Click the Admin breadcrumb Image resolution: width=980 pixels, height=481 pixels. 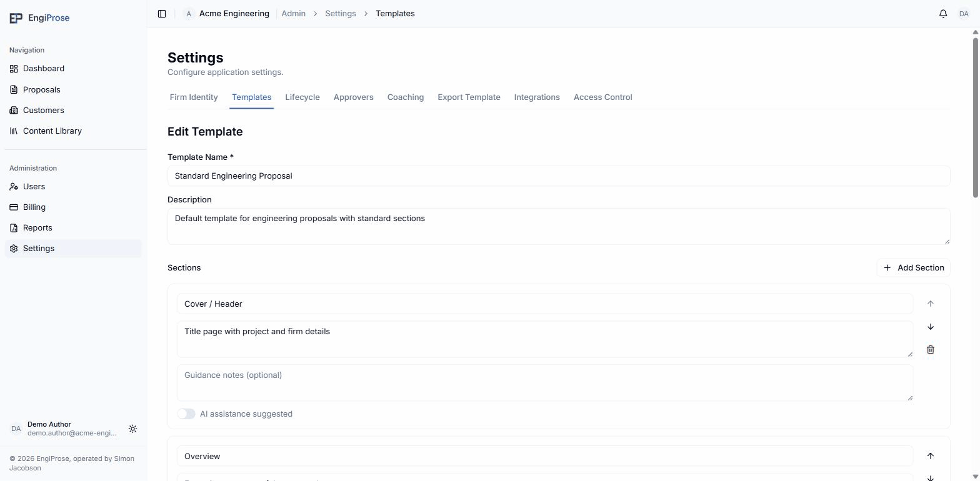tap(294, 14)
